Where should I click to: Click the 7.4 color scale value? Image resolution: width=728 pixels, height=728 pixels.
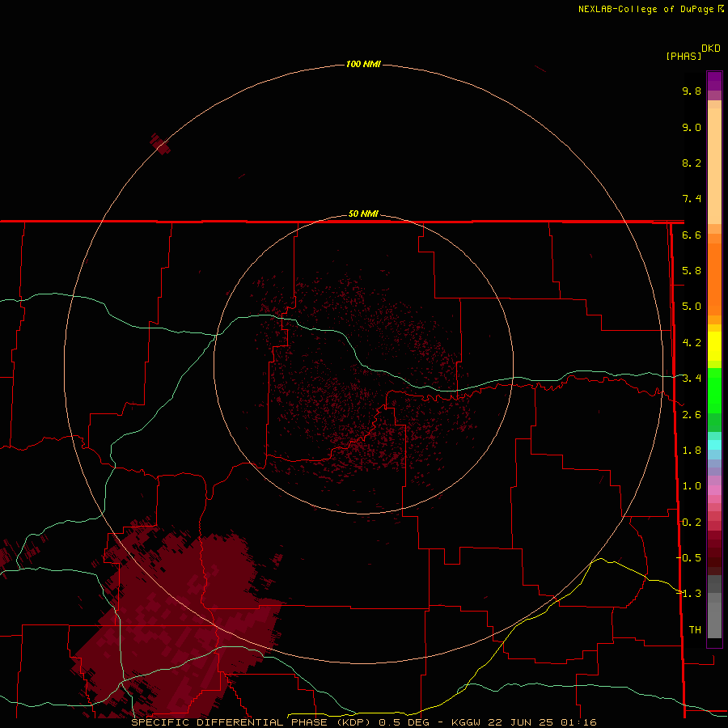tap(692, 199)
